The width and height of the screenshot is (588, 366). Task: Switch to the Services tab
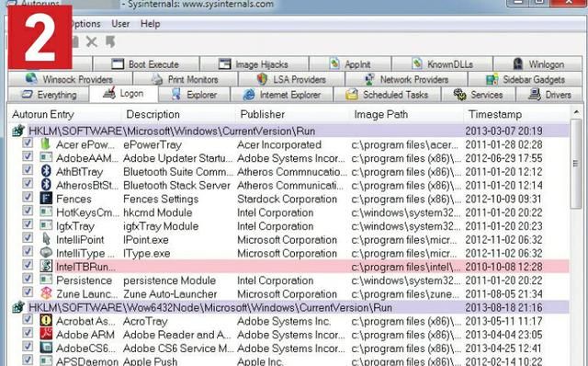pyautogui.click(x=479, y=94)
